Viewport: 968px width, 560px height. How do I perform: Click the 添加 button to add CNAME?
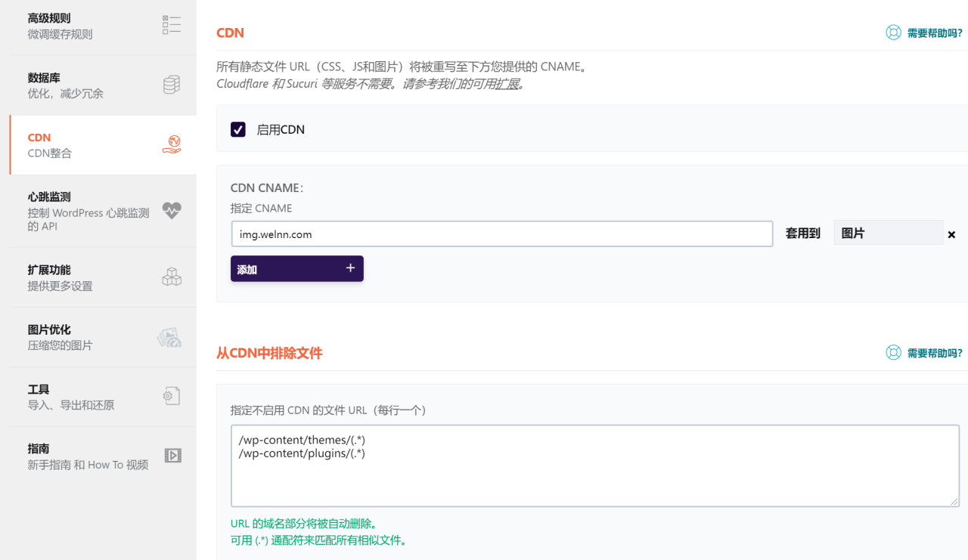[x=296, y=268]
